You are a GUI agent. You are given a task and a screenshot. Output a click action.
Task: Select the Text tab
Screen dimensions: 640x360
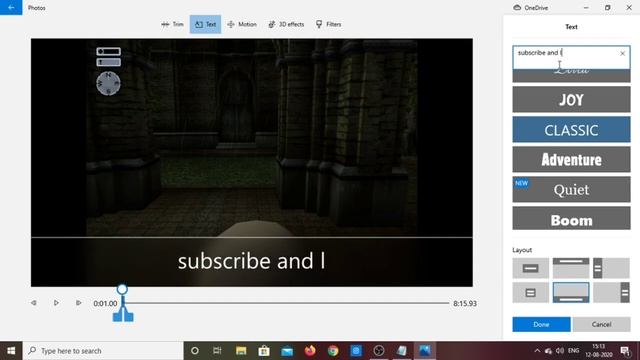pyautogui.click(x=205, y=24)
